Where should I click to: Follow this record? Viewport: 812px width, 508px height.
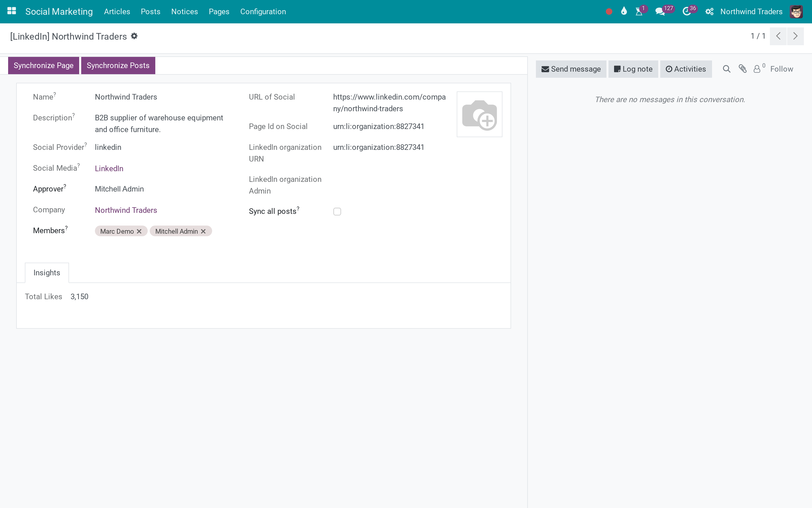point(782,69)
